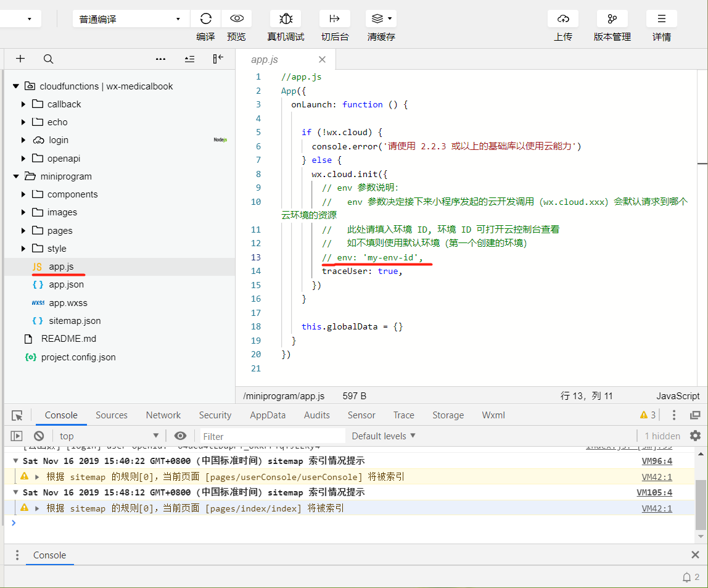Expand the components folder

coord(23,194)
